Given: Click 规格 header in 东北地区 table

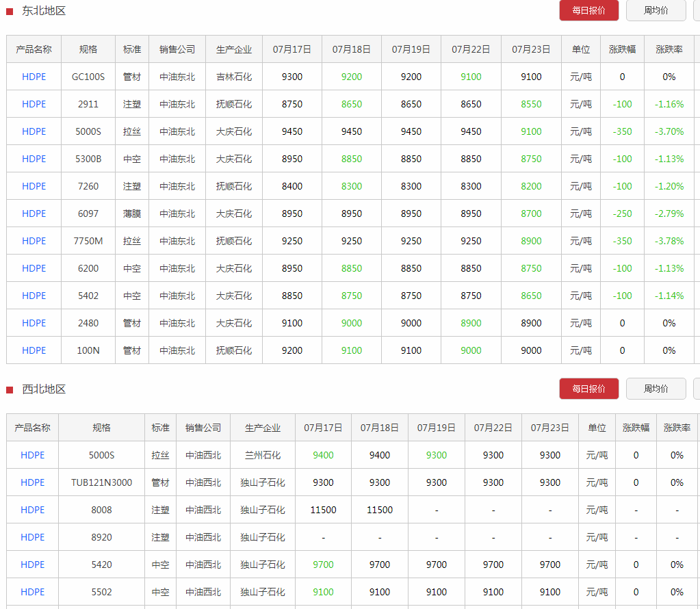Looking at the screenshot, I should [x=88, y=49].
